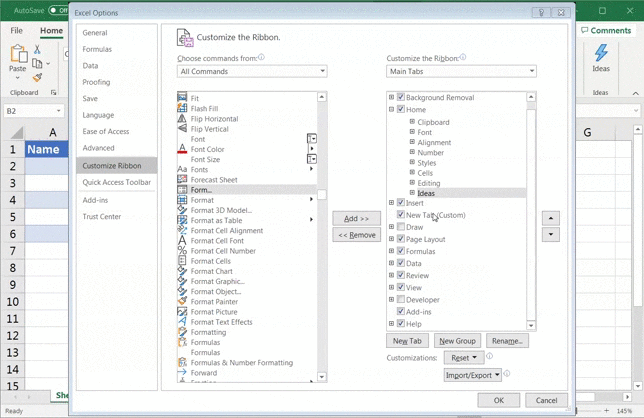Select Format Text Effects icon
The image size is (644, 418).
[x=182, y=322]
